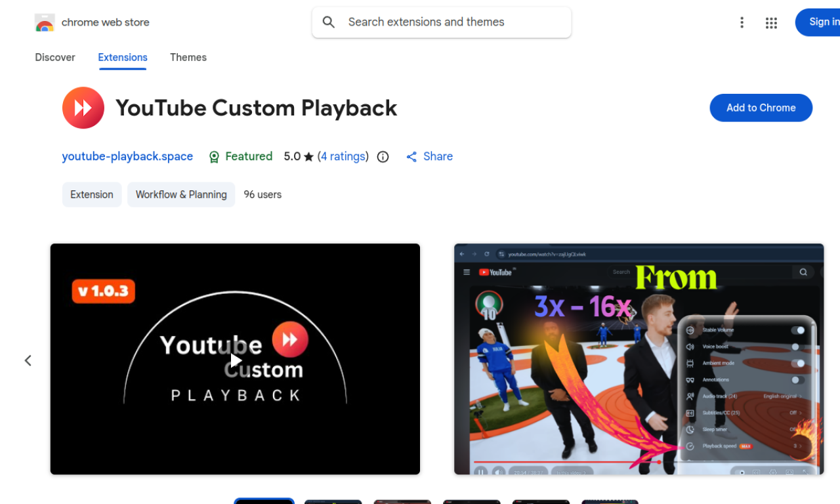Play the YouTube Custom Playback promo video
This screenshot has height=504, width=840.
[x=235, y=359]
